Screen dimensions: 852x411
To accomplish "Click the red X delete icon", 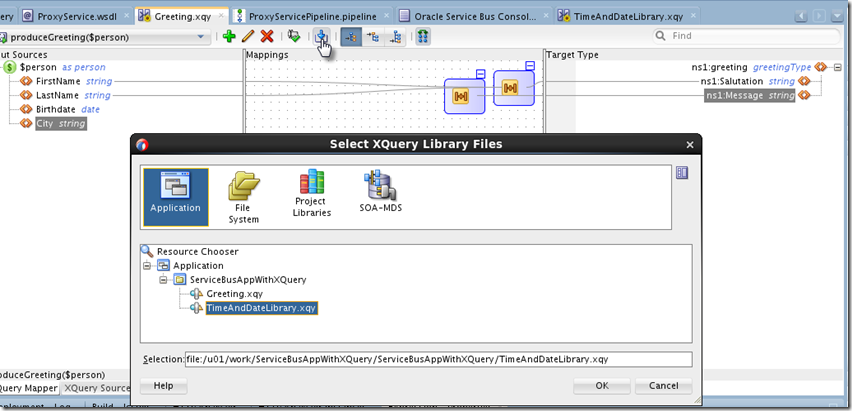I will point(266,36).
